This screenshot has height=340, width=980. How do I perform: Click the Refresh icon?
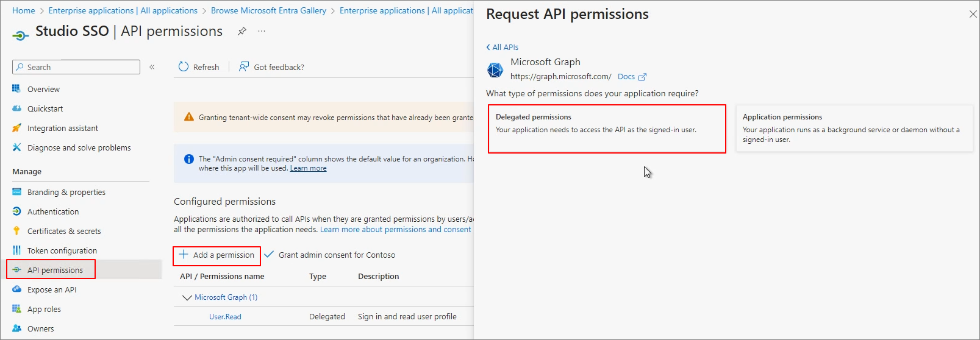184,66
